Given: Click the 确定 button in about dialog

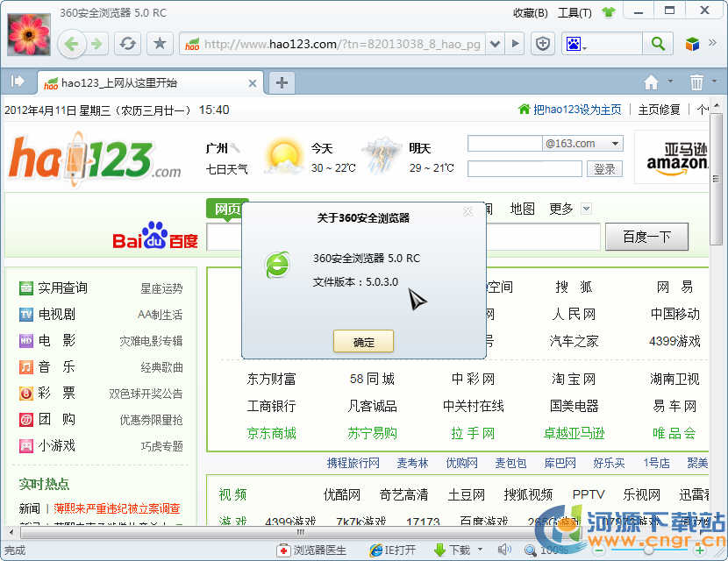Looking at the screenshot, I should tap(363, 342).
